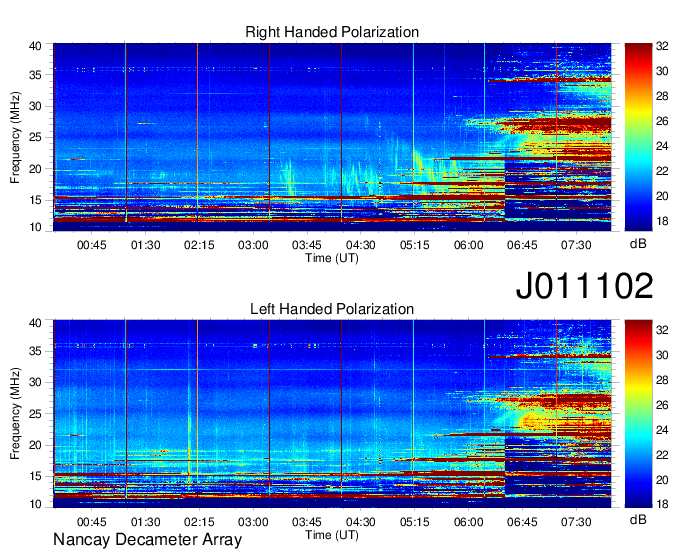Image resolution: width=680 pixels, height=552 pixels.
Task: Click 'Frequency (MHz)' axis label of top plot
Action: point(15,137)
